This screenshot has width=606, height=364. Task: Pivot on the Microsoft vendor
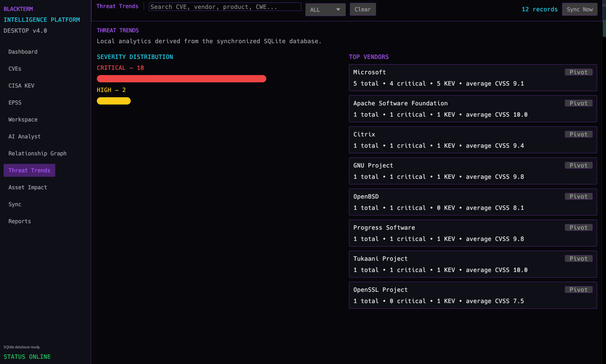(579, 72)
